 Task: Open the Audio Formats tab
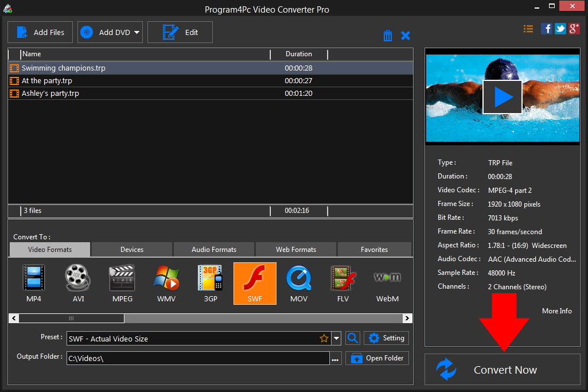[x=213, y=249]
